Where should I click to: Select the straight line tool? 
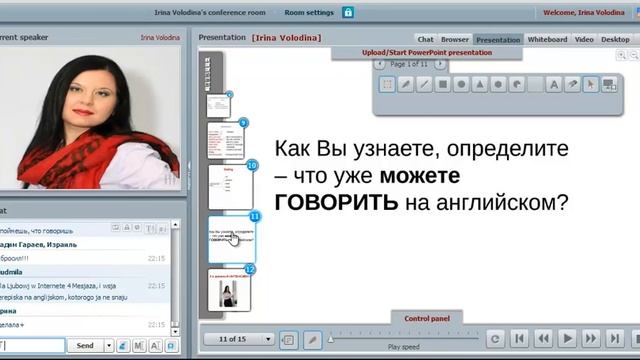coord(424,84)
